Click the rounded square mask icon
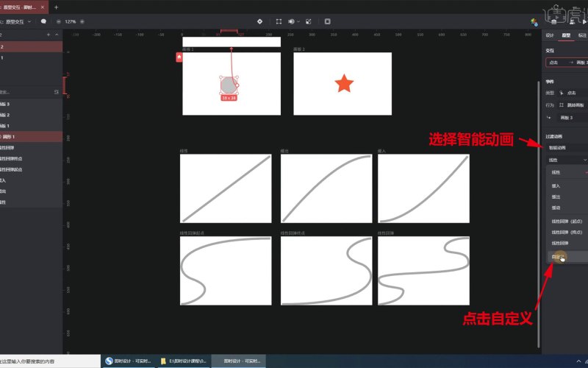 (x=327, y=22)
